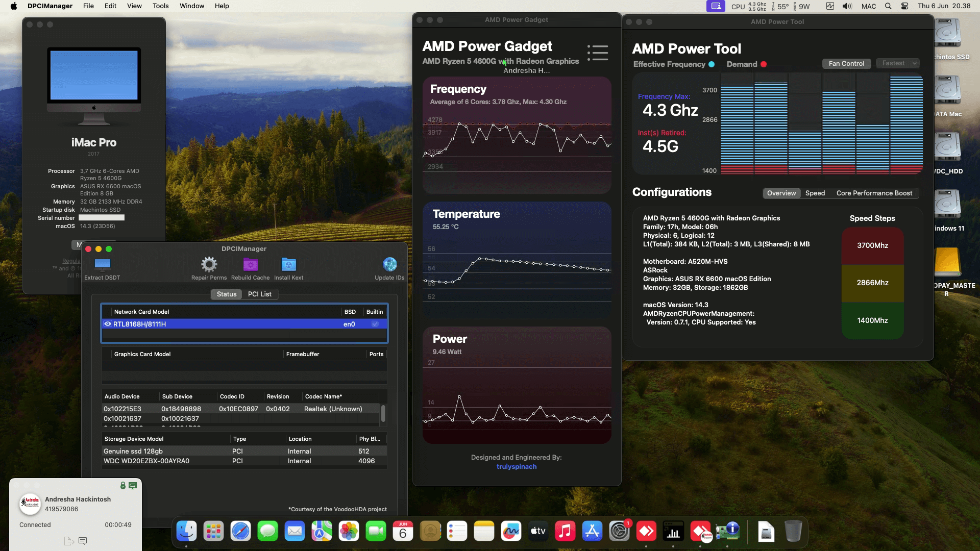The height and width of the screenshot is (551, 980).
Task: Open Spotlight search in the menu bar
Action: click(x=888, y=6)
